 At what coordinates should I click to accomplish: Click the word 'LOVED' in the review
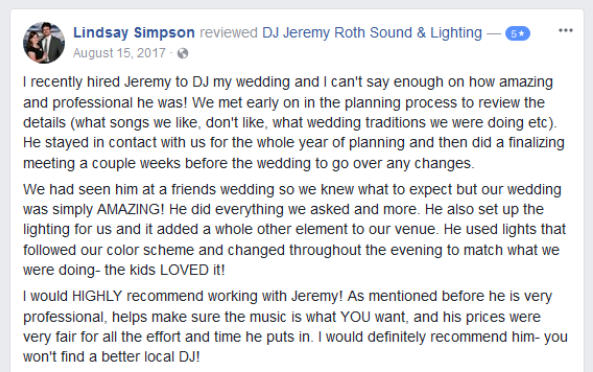tap(184, 270)
